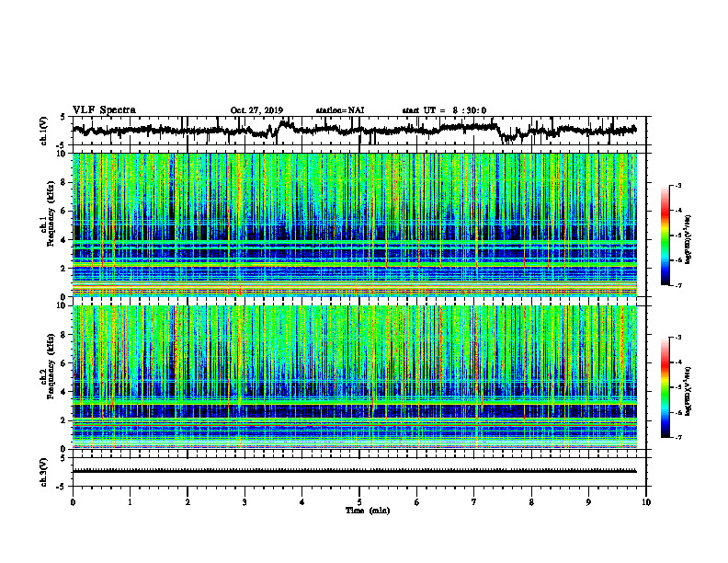Click the ch.2 color bar "log(PSD)" label
Screen dimensions: 728x563
coord(689,392)
